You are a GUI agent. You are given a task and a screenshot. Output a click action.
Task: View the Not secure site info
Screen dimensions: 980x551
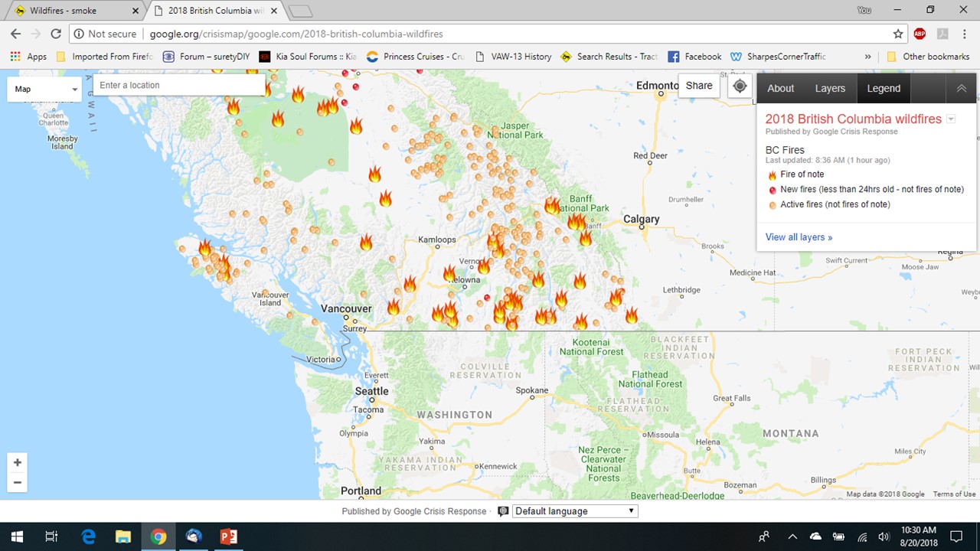tap(105, 34)
